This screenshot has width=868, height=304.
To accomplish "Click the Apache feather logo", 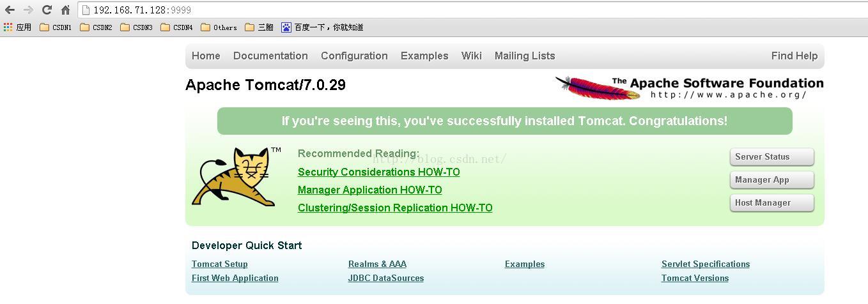I will tap(598, 87).
